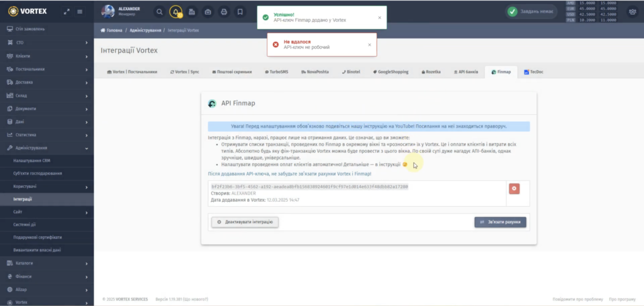Expand 'Постачальники' sidebar section
The width and height of the screenshot is (644, 306).
point(47,69)
